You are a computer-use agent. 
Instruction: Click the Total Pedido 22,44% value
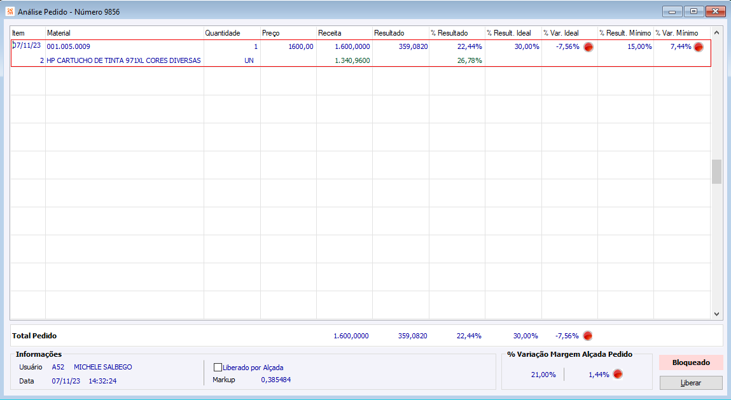pos(469,336)
